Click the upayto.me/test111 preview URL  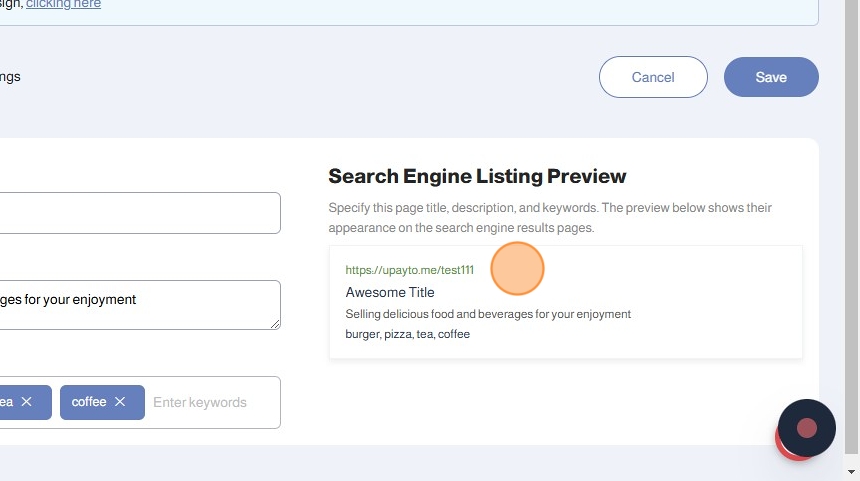(x=410, y=270)
